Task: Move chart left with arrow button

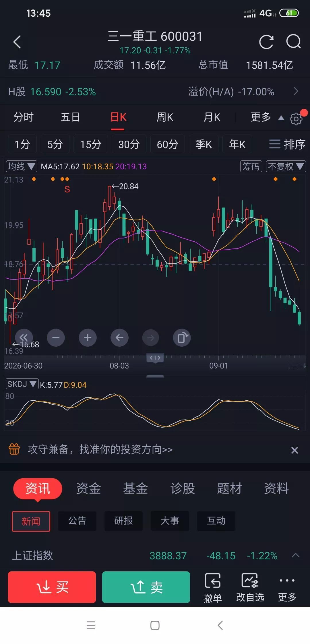Action: (x=119, y=338)
